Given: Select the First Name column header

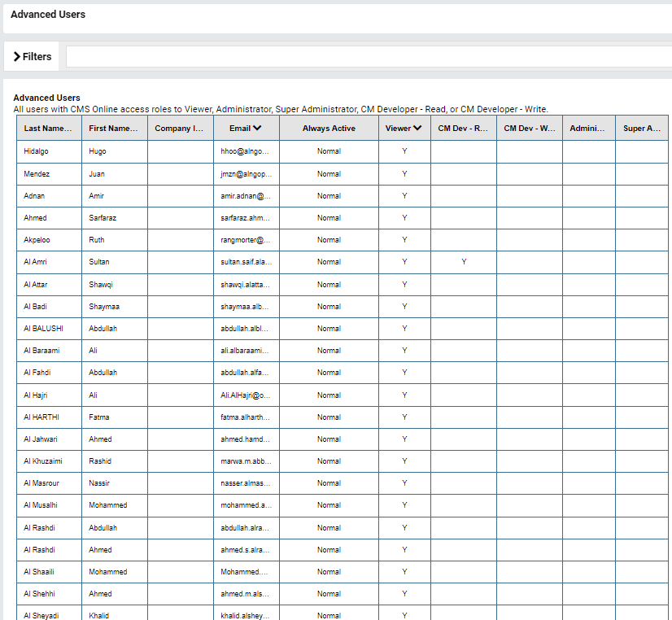Looking at the screenshot, I should [x=113, y=128].
